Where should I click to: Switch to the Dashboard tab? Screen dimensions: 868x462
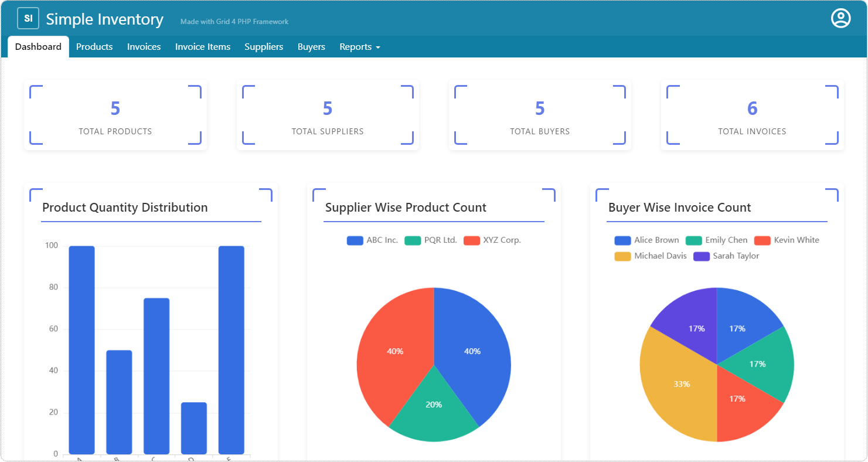(x=38, y=47)
